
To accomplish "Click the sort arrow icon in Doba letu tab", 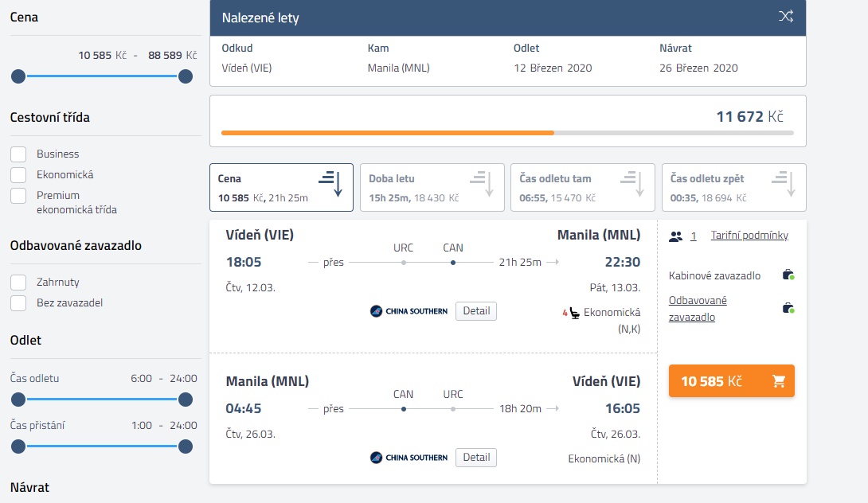I will pos(482,184).
